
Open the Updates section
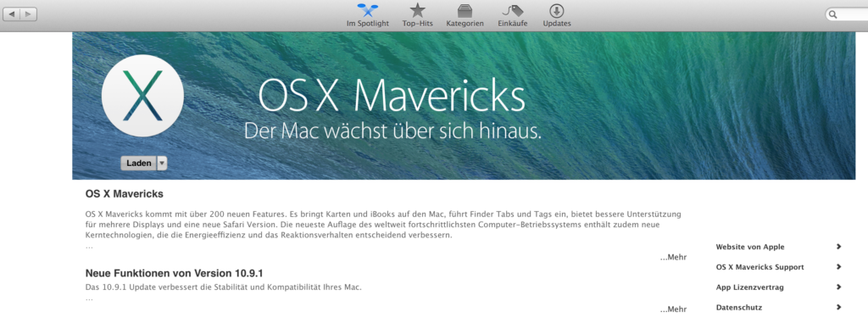[x=557, y=15]
